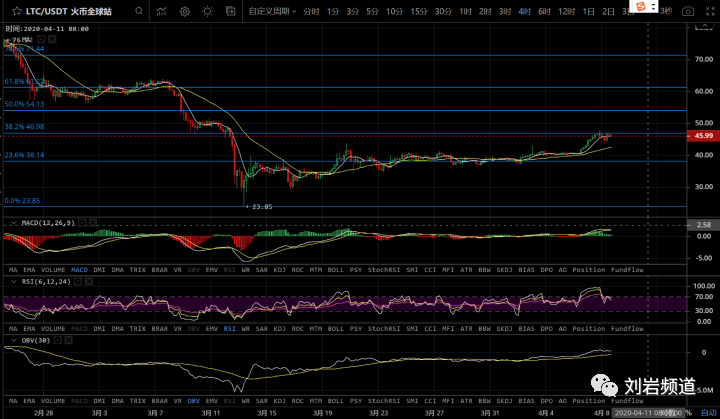
Task: Toggle fullscreen with the corner arrows icon
Action: click(710, 11)
